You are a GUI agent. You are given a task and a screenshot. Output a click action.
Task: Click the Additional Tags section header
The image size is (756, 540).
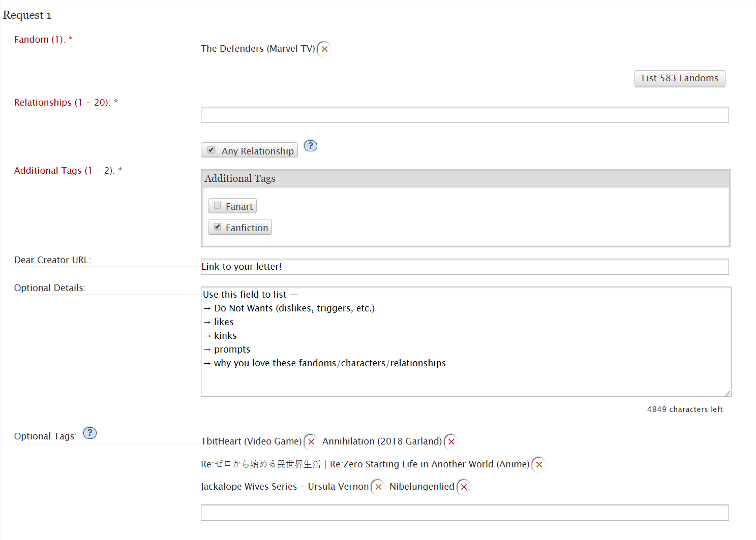[240, 179]
